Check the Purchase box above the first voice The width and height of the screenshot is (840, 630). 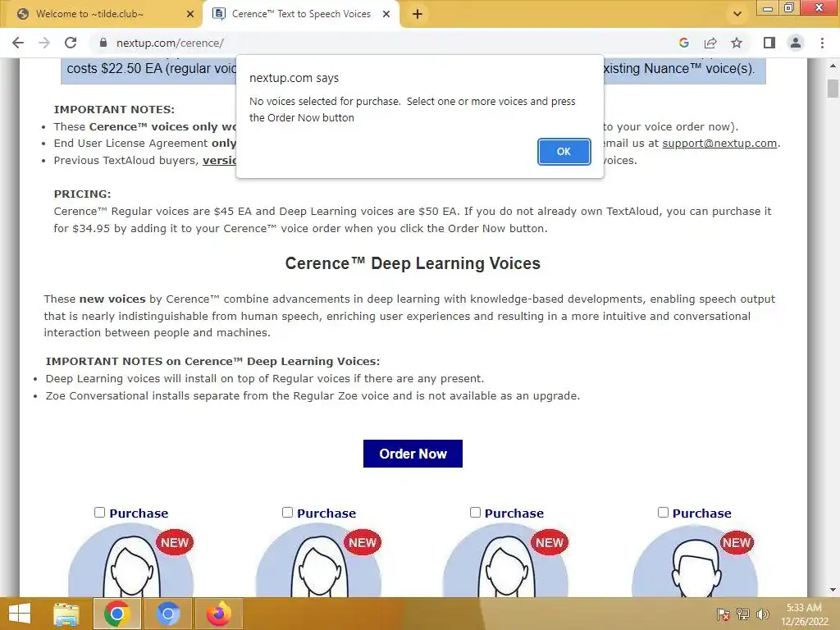pyautogui.click(x=99, y=513)
